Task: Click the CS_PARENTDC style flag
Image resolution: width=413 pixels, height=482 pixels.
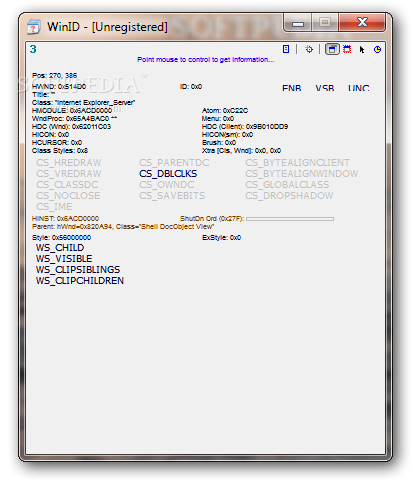Action: tap(174, 163)
